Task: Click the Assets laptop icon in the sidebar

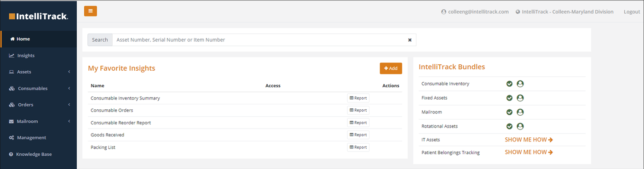Action: 11,72
